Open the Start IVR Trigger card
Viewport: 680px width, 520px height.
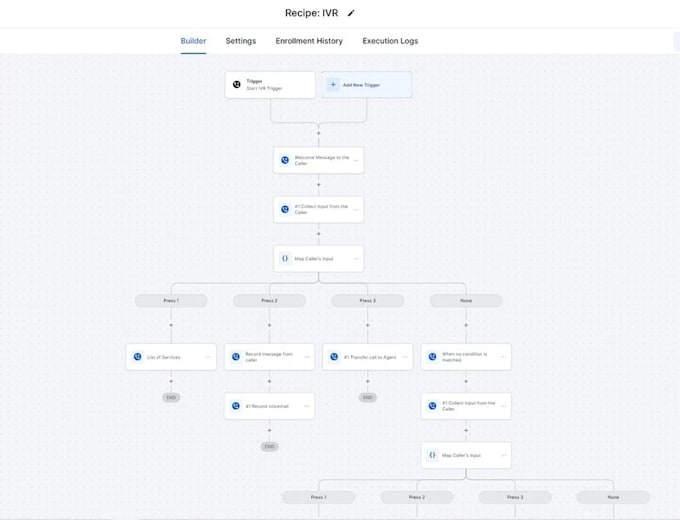coord(270,85)
